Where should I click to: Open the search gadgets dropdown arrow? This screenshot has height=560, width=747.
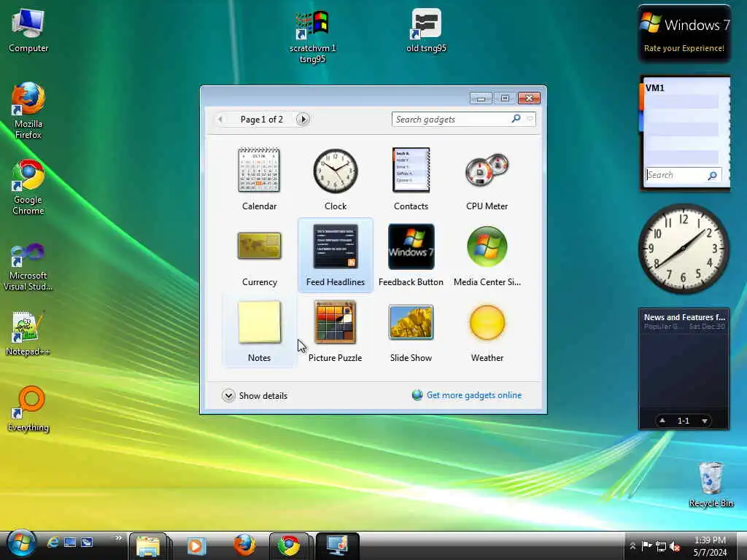[x=530, y=119]
